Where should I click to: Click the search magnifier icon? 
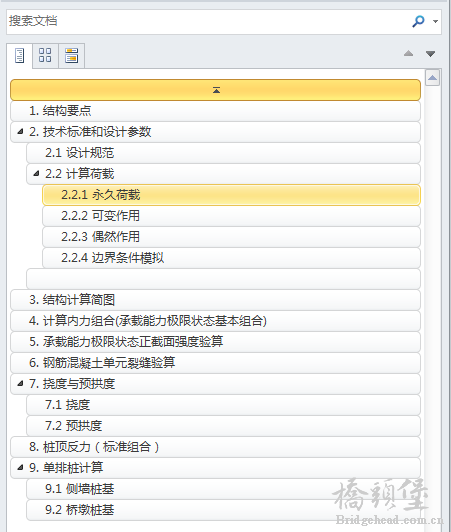(418, 21)
